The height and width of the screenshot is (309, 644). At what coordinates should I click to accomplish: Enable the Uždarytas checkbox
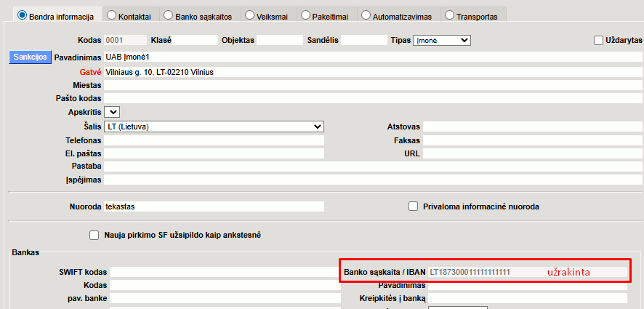(600, 40)
